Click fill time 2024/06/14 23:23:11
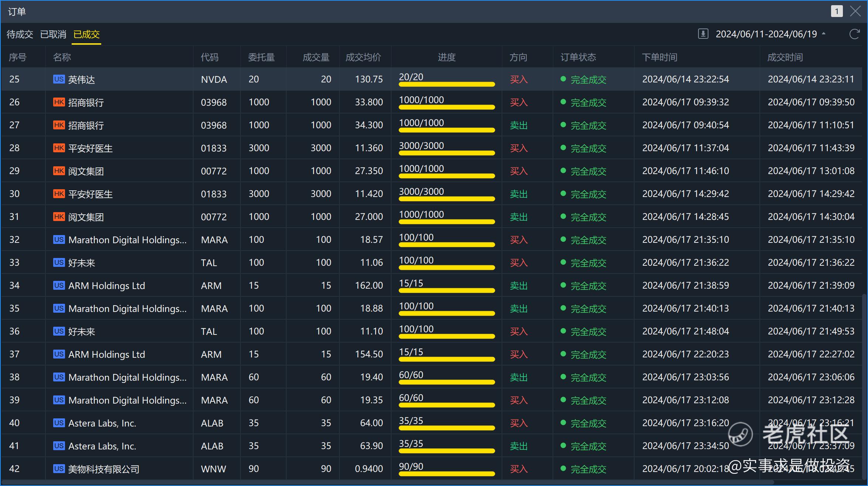 tap(811, 79)
